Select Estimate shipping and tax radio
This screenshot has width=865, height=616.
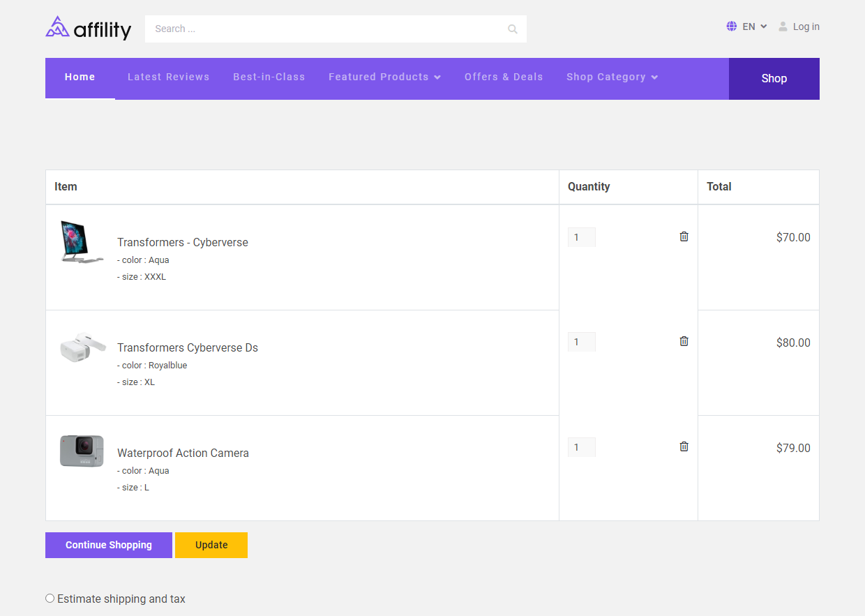[50, 599]
